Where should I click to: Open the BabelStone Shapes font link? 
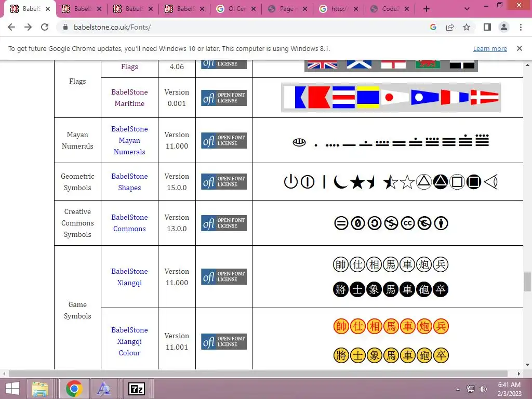[x=129, y=182]
